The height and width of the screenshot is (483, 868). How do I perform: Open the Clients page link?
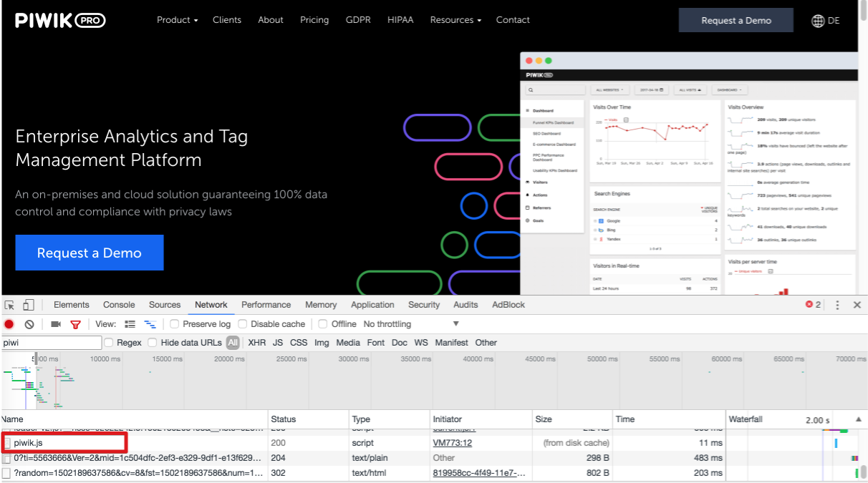226,20
